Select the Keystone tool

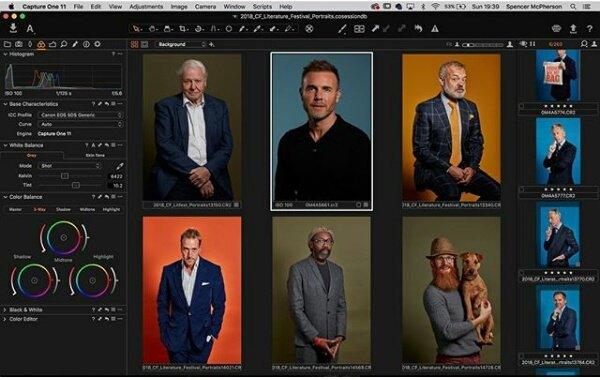pyautogui.click(x=215, y=29)
